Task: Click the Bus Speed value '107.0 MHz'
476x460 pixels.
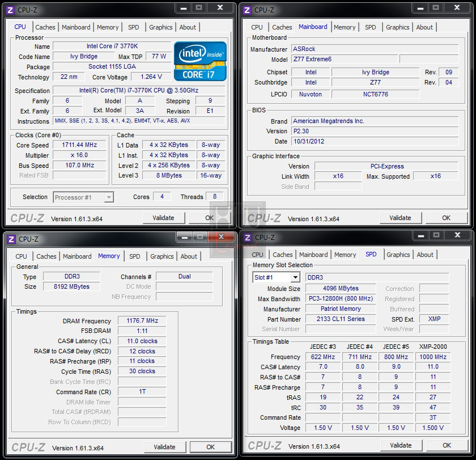Action: click(79, 165)
